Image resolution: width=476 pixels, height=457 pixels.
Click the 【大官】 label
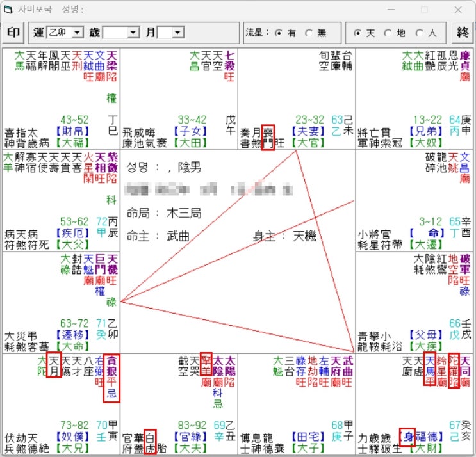click(x=308, y=143)
